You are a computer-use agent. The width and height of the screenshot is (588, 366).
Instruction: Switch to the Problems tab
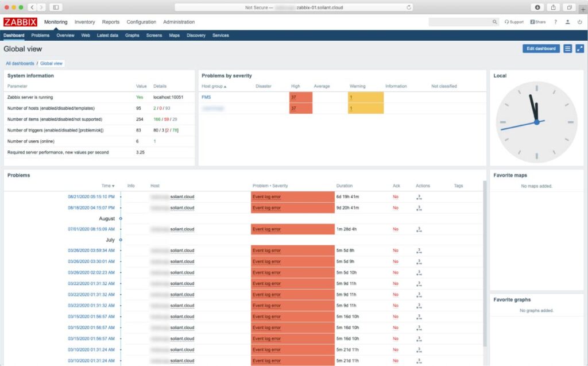click(40, 35)
